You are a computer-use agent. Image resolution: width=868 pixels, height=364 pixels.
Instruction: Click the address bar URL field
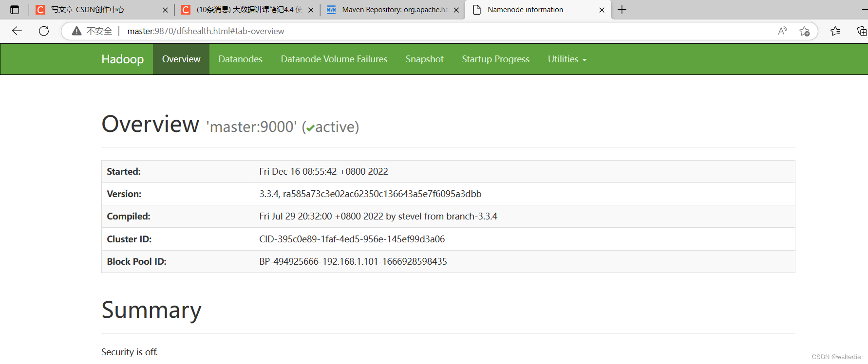(x=438, y=31)
